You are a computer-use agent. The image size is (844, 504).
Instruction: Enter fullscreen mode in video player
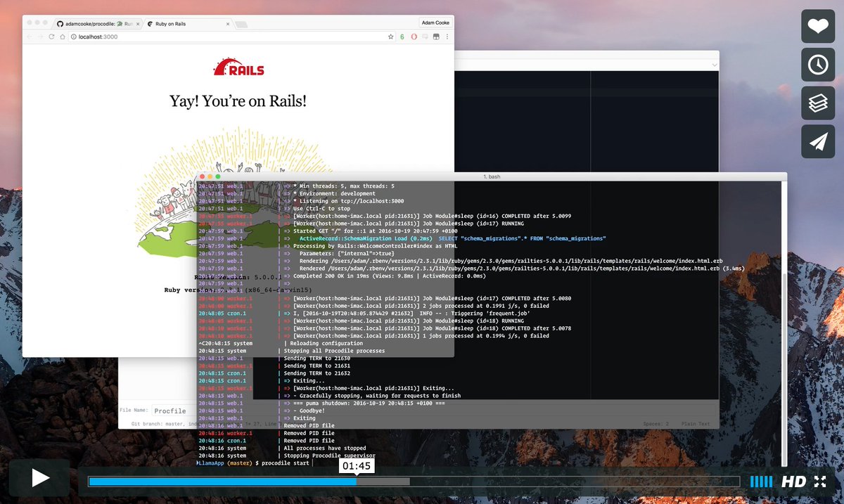click(x=820, y=482)
